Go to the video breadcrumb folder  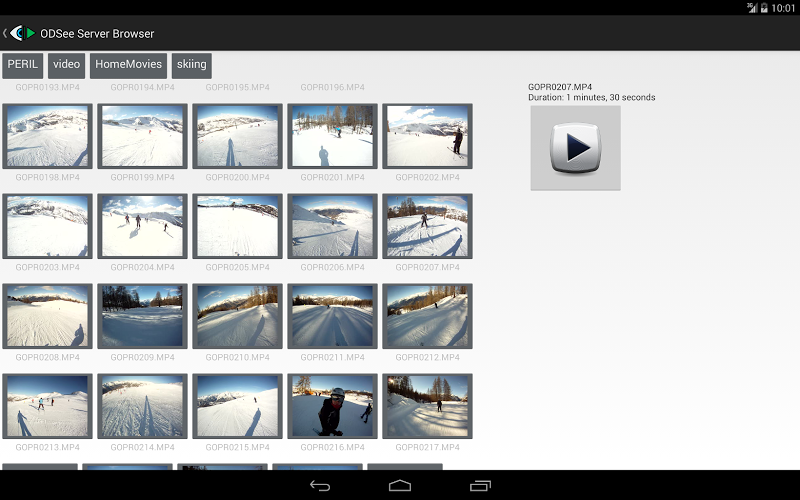coord(66,65)
